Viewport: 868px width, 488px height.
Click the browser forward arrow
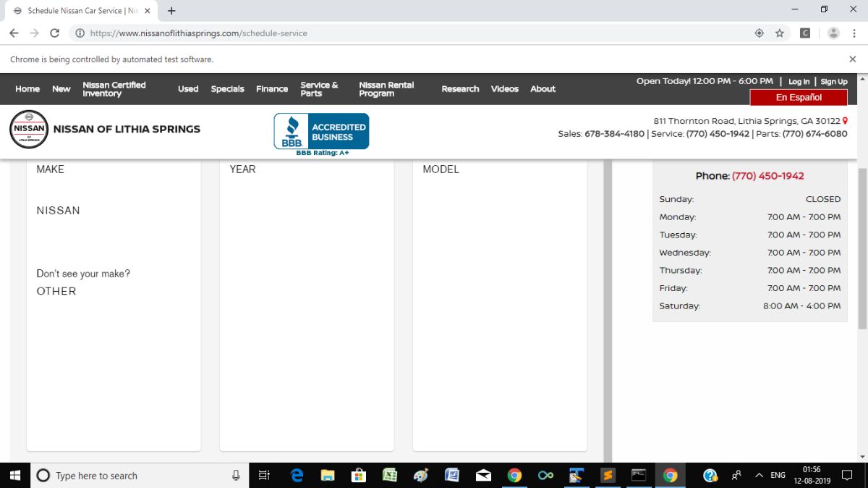click(x=34, y=33)
